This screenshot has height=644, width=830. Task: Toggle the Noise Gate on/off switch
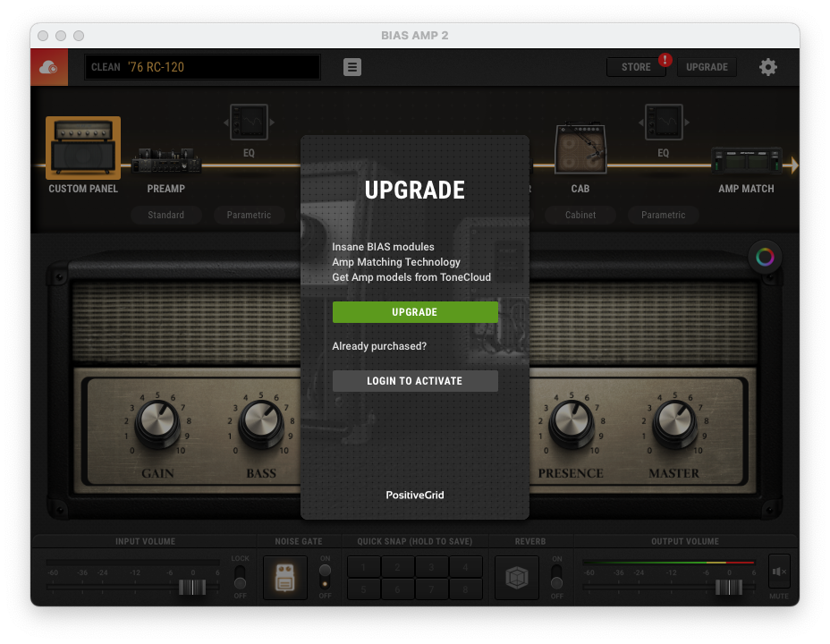tap(325, 577)
